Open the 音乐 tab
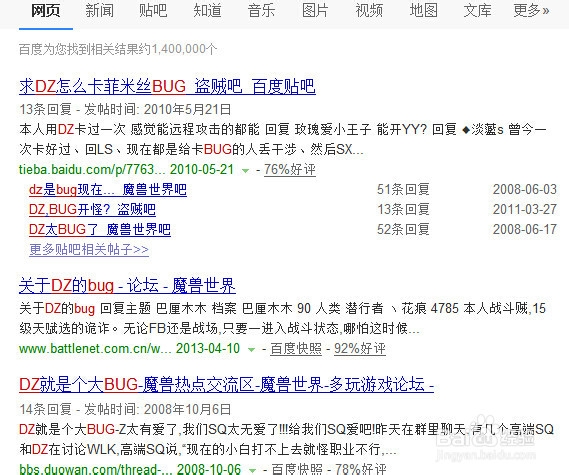The height and width of the screenshot is (475, 569). 261,11
